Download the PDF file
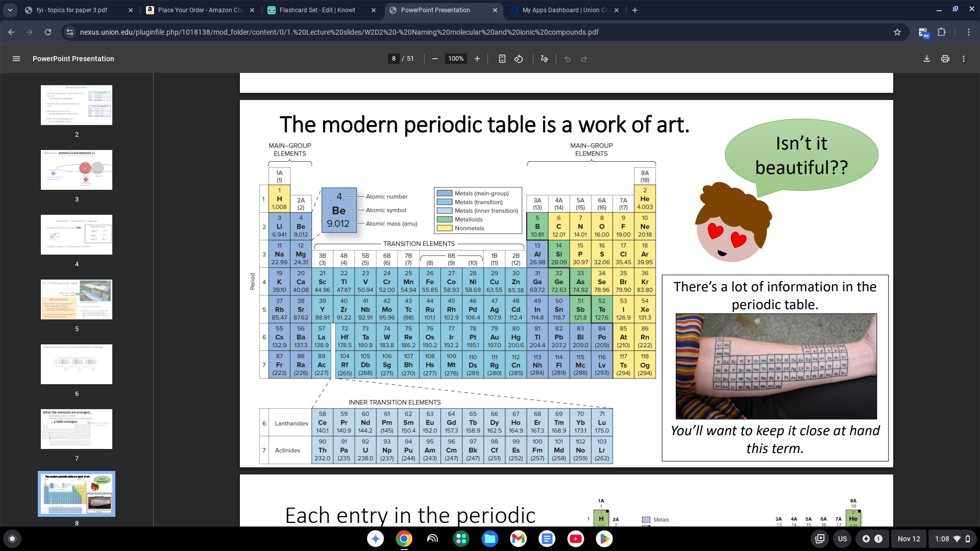 (x=926, y=59)
